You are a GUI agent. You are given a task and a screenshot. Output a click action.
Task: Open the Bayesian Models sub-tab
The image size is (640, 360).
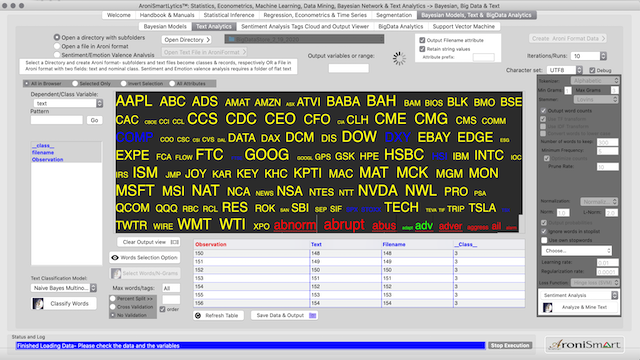pyautogui.click(x=165, y=27)
